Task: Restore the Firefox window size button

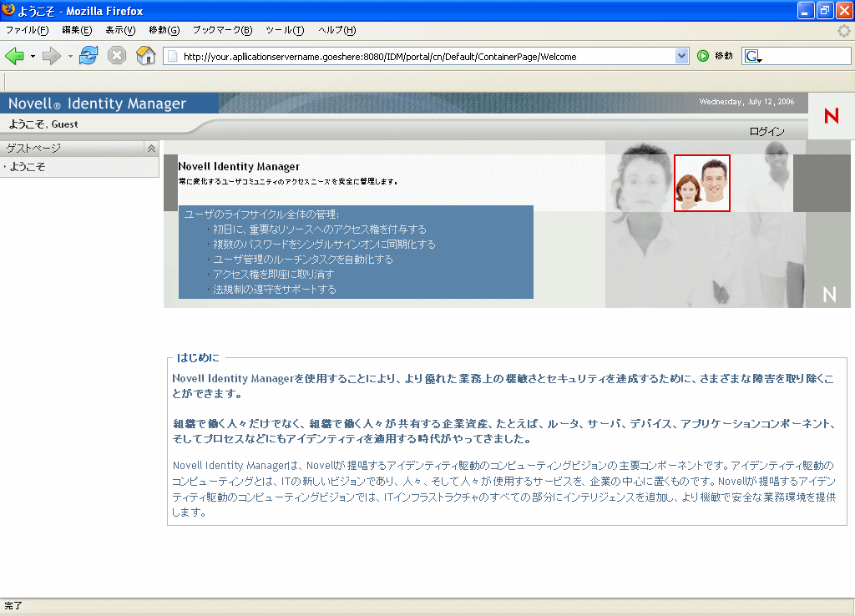Action: [825, 10]
